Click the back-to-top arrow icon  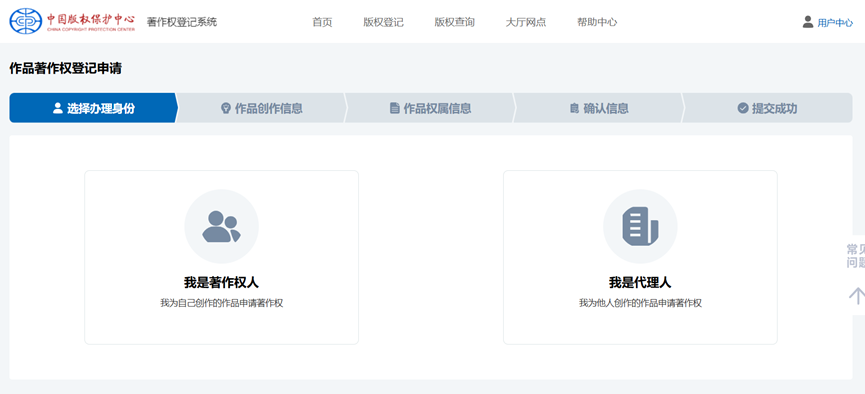(857, 296)
